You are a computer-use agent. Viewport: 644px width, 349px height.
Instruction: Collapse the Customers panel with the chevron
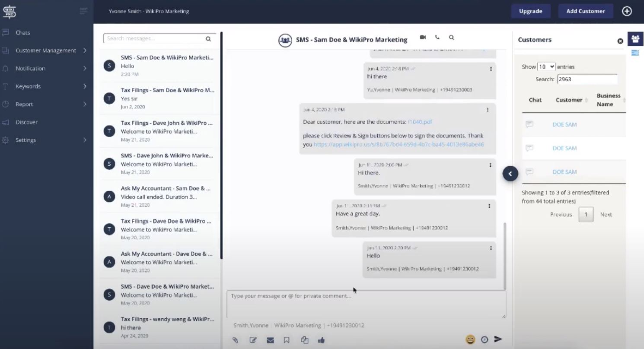pyautogui.click(x=510, y=173)
